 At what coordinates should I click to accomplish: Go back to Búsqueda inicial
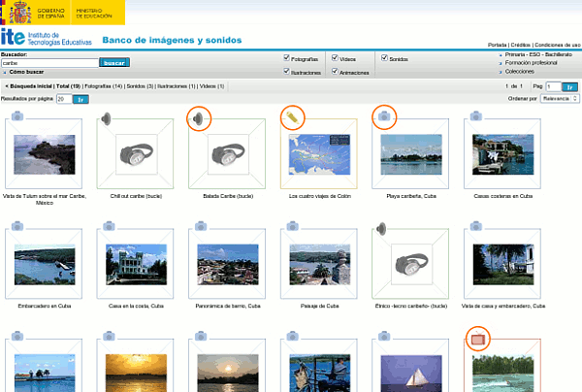click(x=31, y=86)
